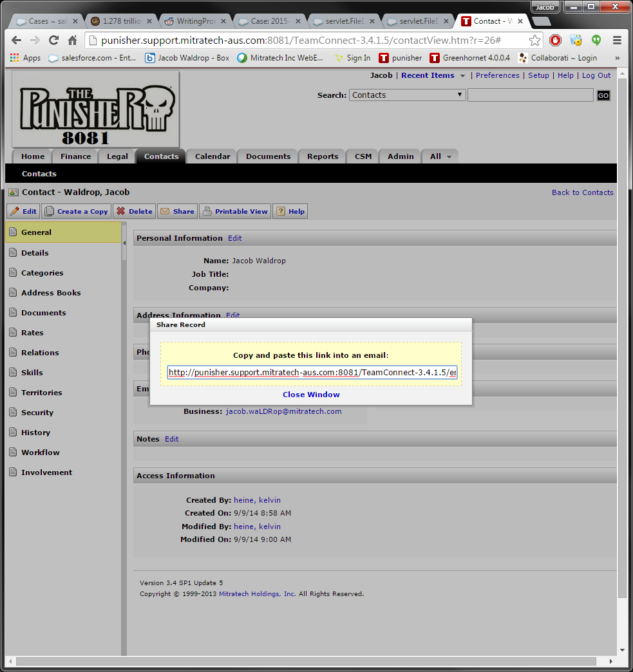Click the Punisher 8081 logo
This screenshot has width=633, height=672.
point(96,109)
